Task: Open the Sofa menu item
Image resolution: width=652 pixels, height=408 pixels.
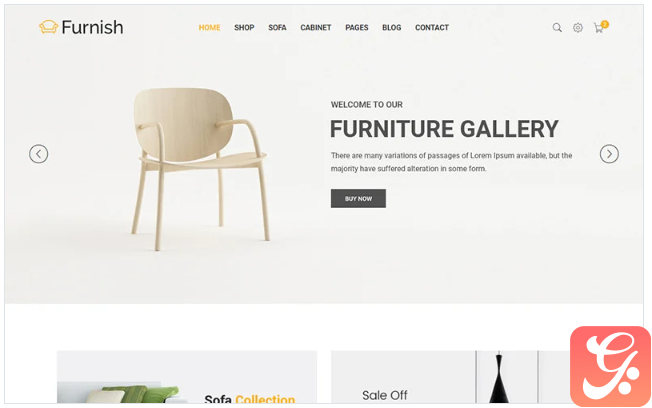Action: pyautogui.click(x=277, y=28)
